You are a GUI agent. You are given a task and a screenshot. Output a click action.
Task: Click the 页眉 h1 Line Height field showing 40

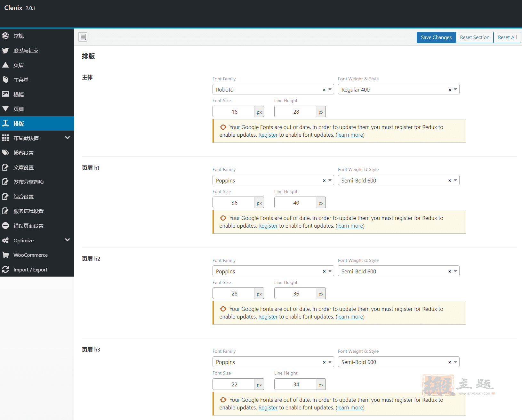click(x=296, y=203)
